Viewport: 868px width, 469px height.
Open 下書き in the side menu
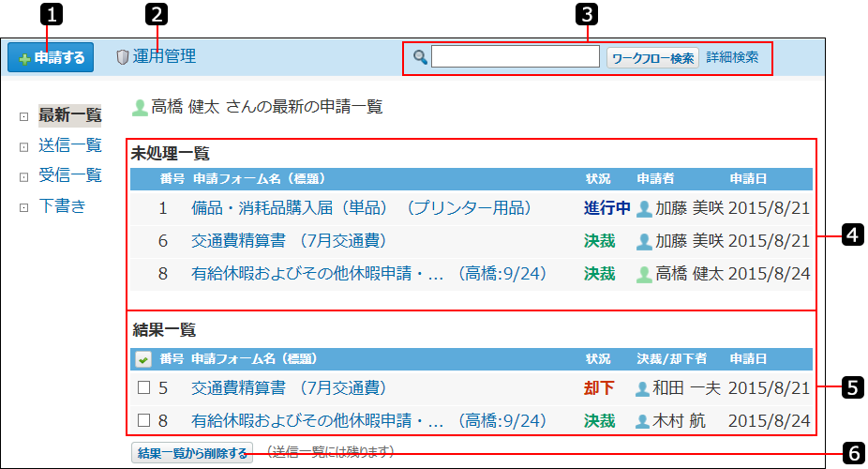(x=62, y=205)
